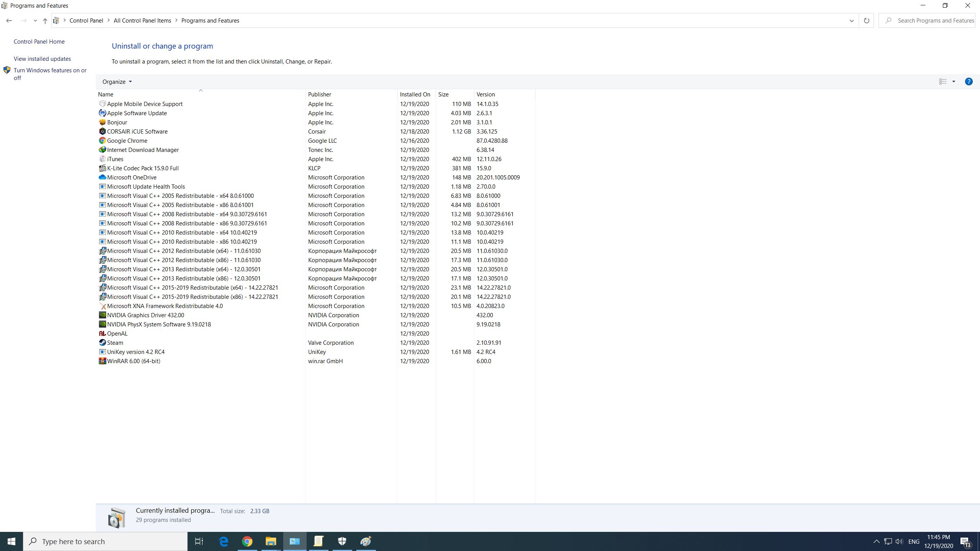Viewport: 980px width, 551px height.
Task: Click the NVIDIA Graphics Driver icon
Action: coord(101,315)
